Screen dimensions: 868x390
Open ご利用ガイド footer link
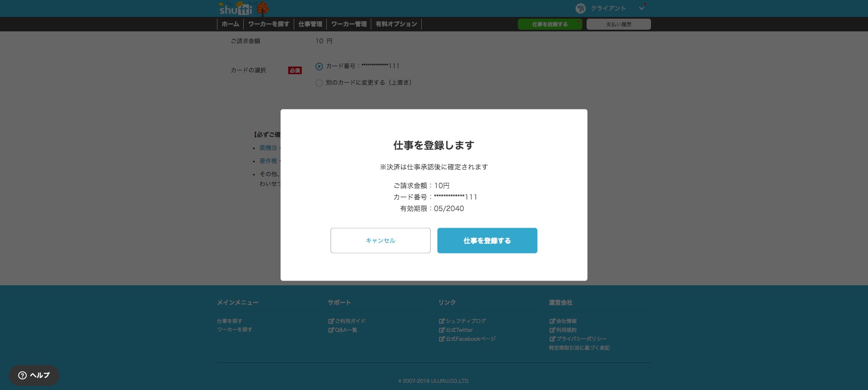point(350,321)
